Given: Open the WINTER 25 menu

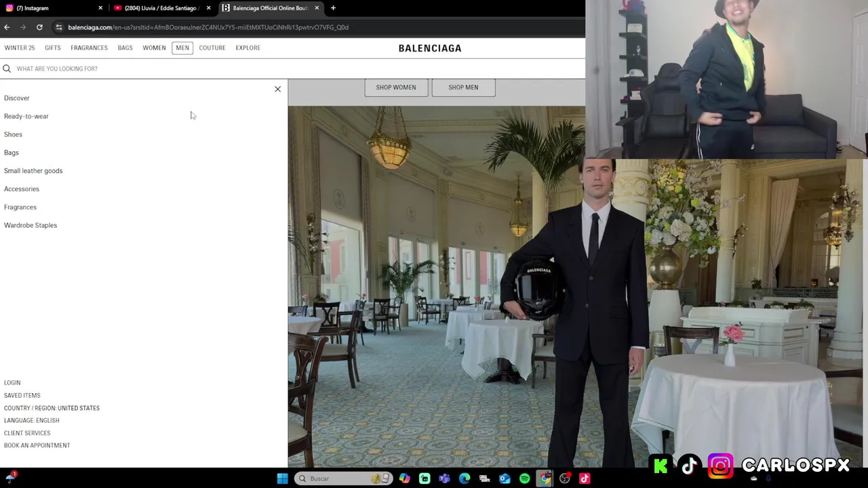Looking at the screenshot, I should 20,48.
